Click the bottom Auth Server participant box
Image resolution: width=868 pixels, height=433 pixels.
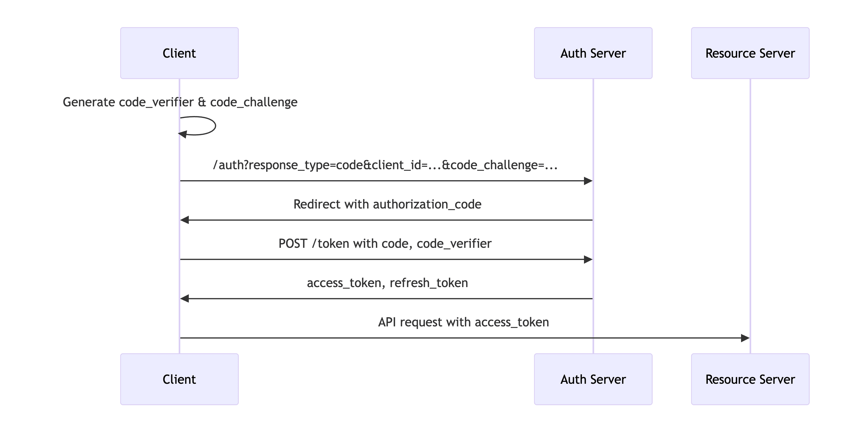[593, 379]
